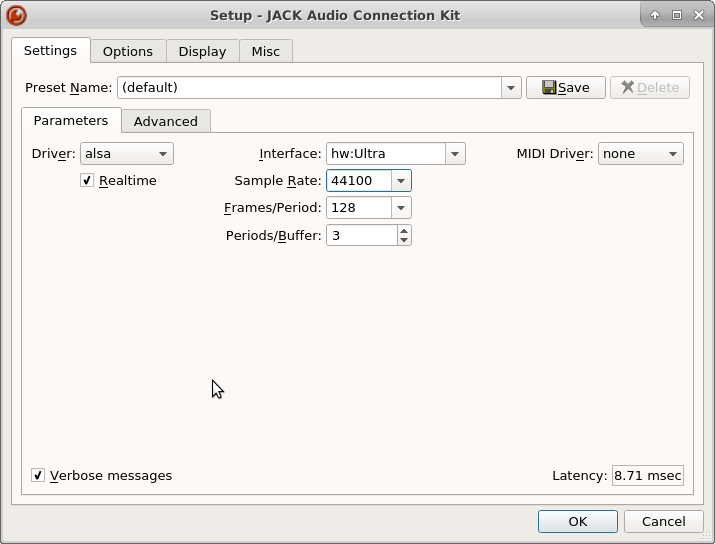Screen dimensions: 715x544
Task: Switch to the Display tab
Action: pos(202,52)
